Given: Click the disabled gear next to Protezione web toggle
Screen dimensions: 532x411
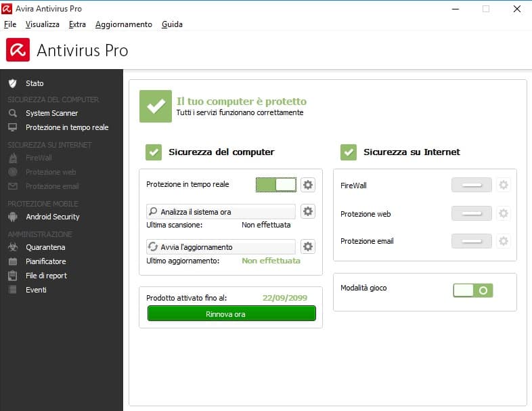Looking at the screenshot, I should click(504, 213).
